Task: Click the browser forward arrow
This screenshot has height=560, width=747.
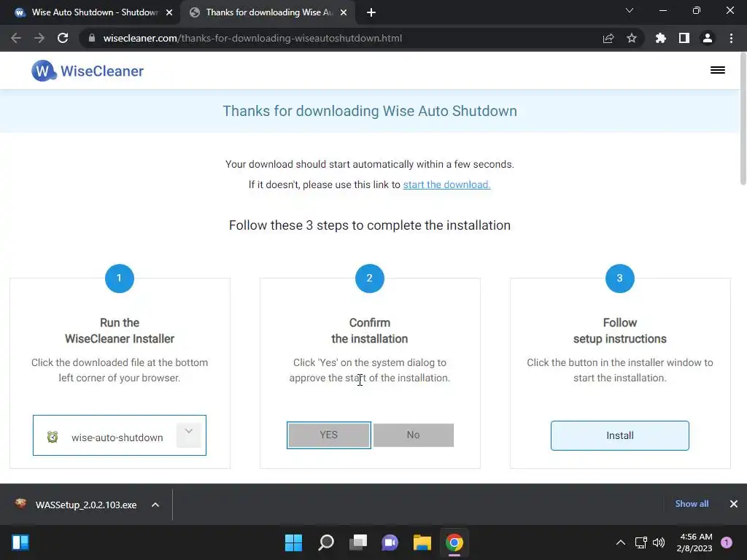Action: 39,38
